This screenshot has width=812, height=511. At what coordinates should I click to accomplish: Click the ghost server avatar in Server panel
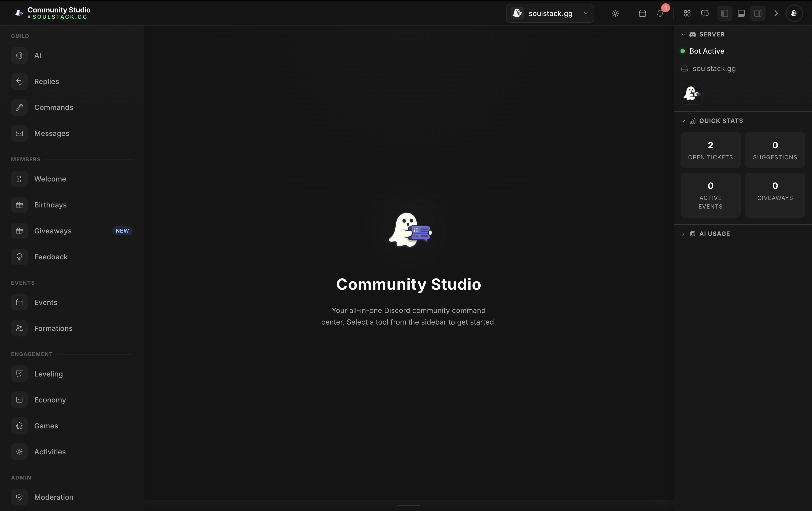691,93
